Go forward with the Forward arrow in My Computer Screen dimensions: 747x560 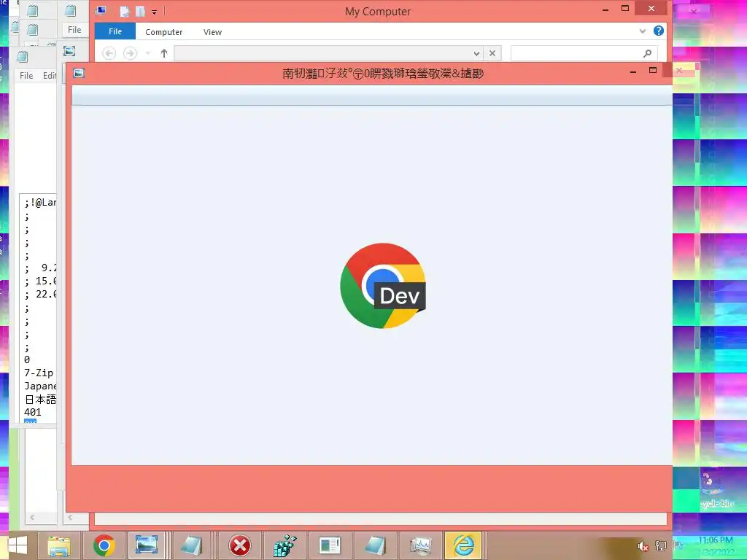(130, 52)
